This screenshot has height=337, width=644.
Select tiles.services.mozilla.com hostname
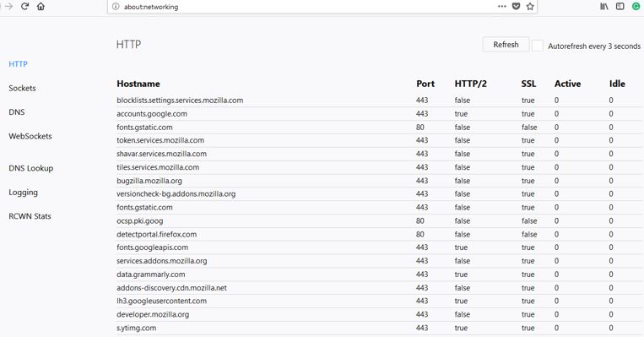[158, 167]
